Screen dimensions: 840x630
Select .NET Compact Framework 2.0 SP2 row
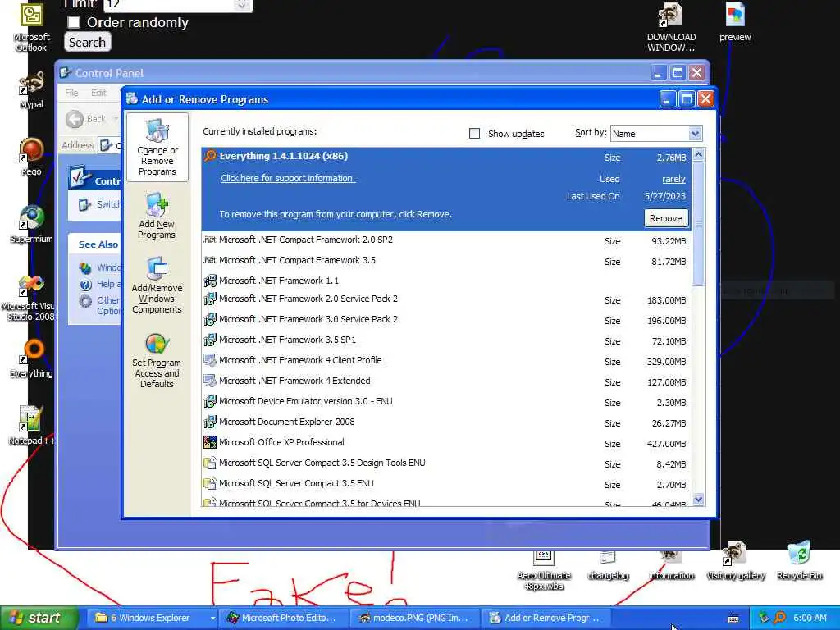point(447,240)
